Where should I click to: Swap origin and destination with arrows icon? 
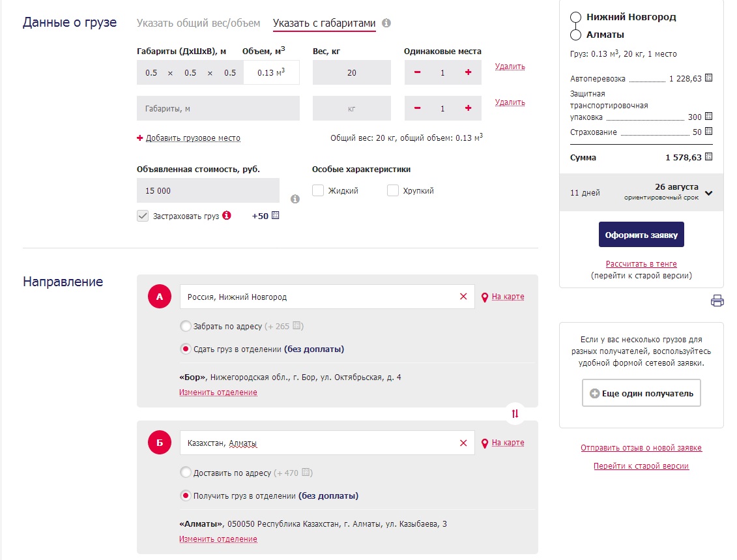click(x=515, y=413)
